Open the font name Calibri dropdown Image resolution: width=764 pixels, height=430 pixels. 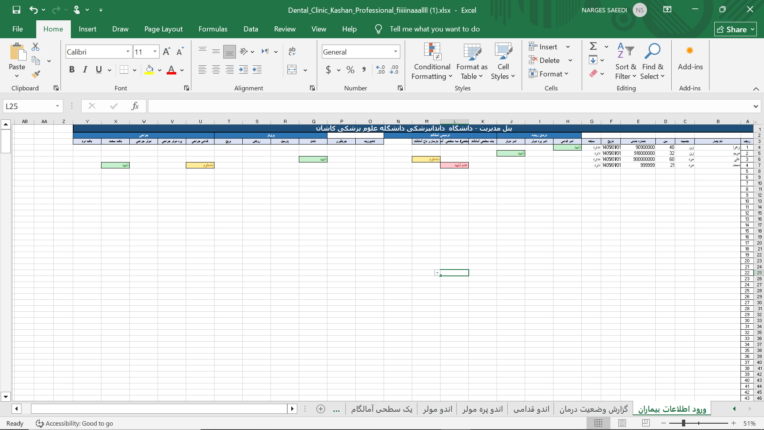click(x=128, y=52)
